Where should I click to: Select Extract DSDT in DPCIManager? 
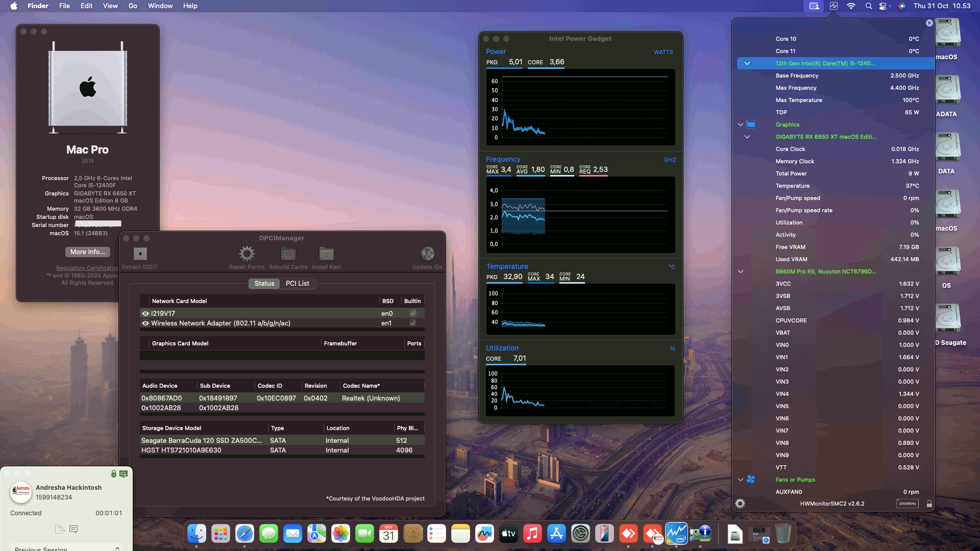[139, 257]
